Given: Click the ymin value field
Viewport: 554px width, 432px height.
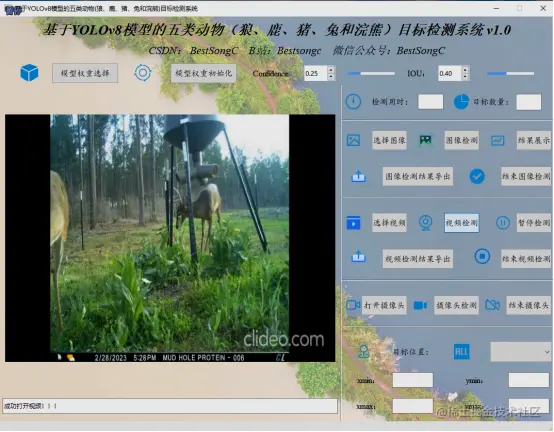Looking at the screenshot, I should (x=529, y=380).
